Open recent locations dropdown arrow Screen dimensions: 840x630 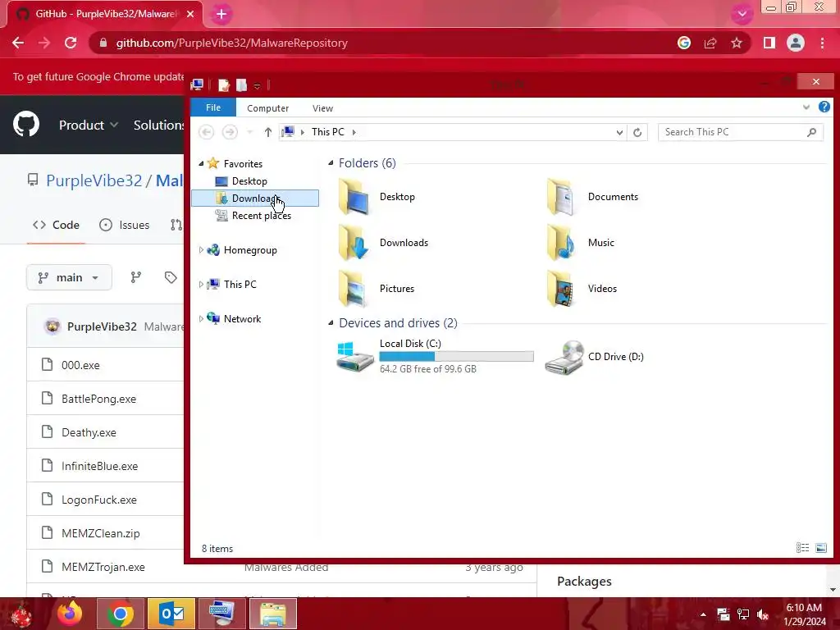[249, 132]
